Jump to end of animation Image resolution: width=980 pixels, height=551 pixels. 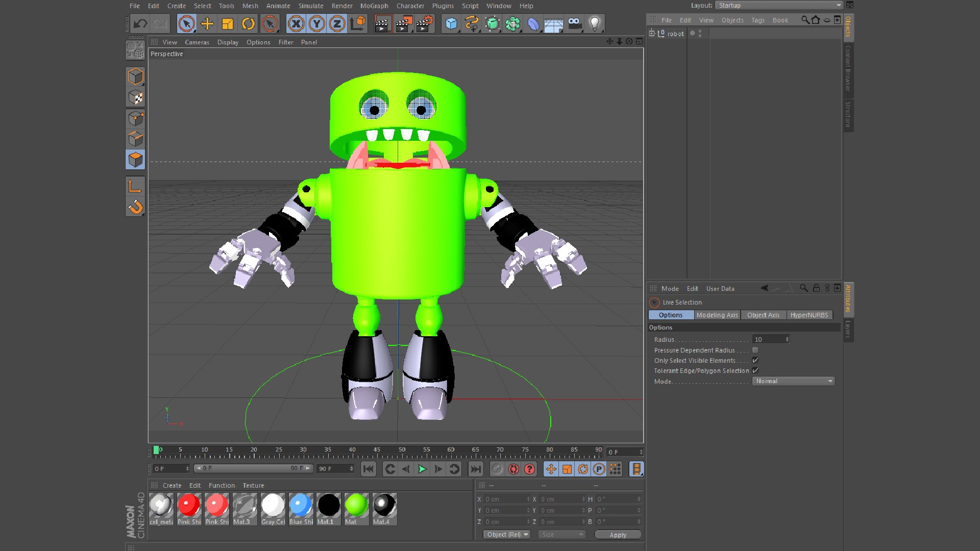(475, 469)
